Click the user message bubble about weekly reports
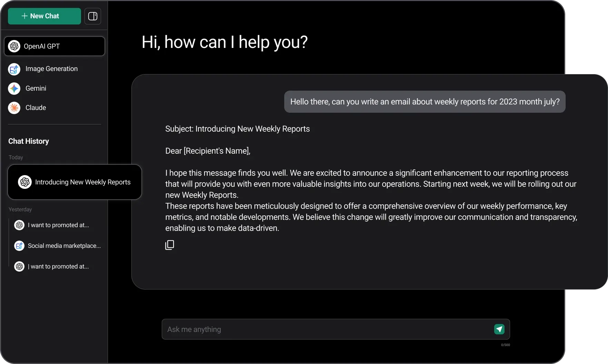 (x=425, y=102)
